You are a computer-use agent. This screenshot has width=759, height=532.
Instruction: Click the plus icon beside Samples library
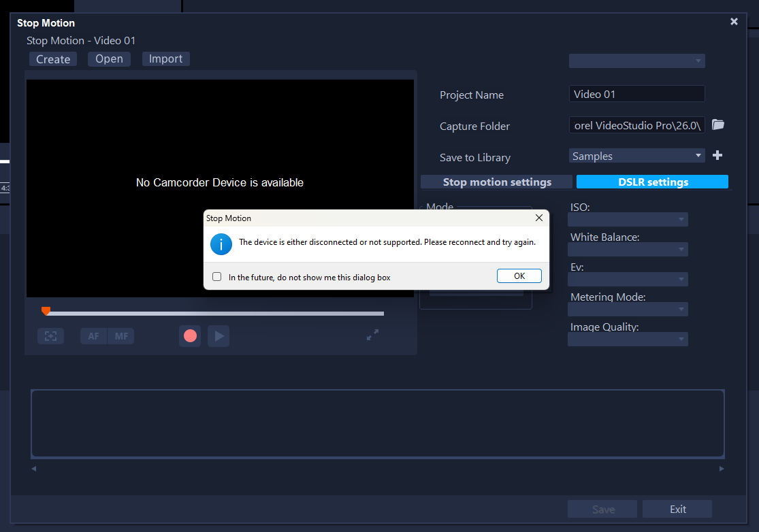click(717, 155)
